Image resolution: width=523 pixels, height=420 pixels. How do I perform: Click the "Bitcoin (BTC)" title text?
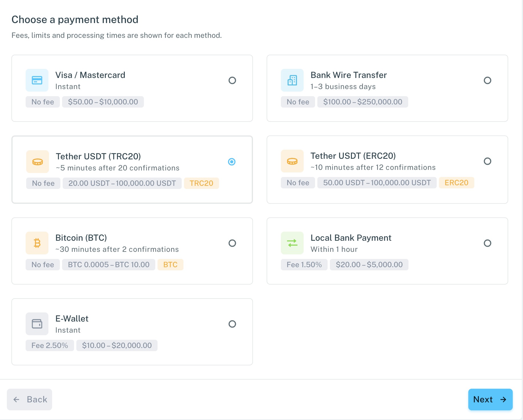click(x=81, y=238)
